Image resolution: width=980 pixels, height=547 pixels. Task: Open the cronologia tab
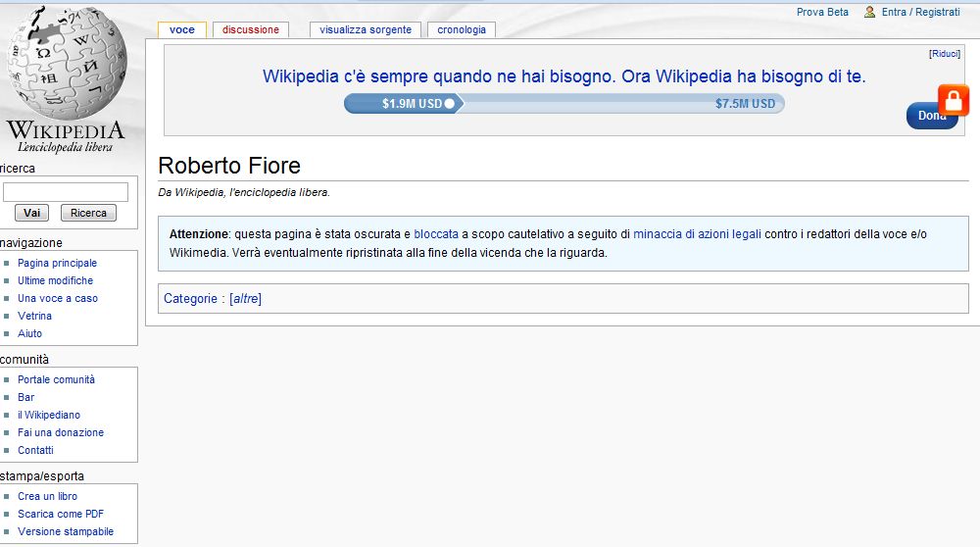(x=462, y=29)
